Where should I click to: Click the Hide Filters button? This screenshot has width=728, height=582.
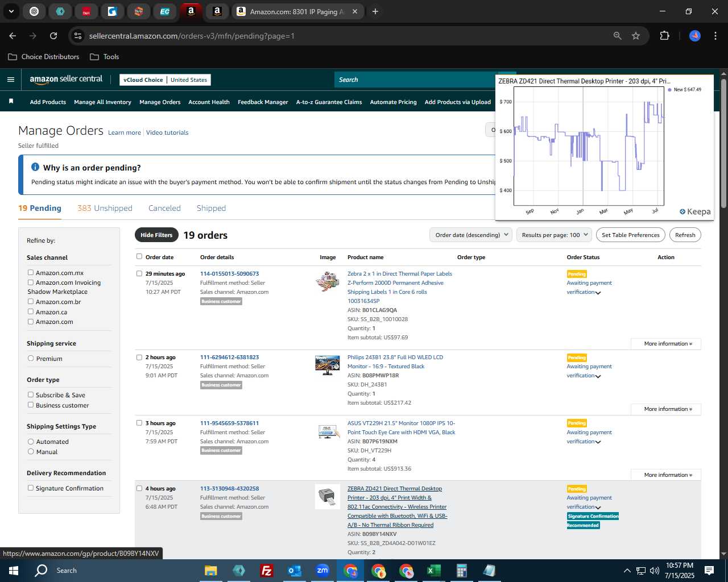(156, 235)
